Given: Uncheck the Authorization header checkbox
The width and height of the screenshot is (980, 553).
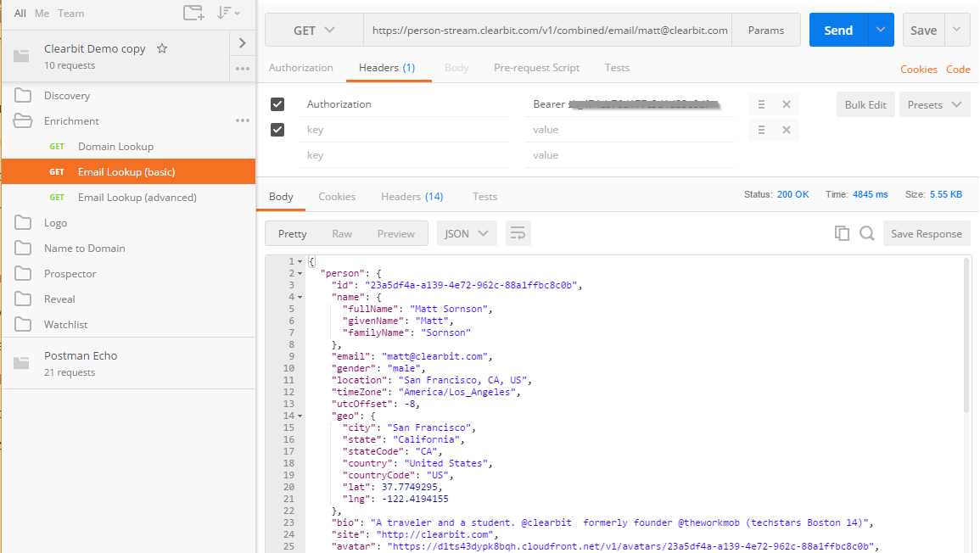Looking at the screenshot, I should (277, 104).
